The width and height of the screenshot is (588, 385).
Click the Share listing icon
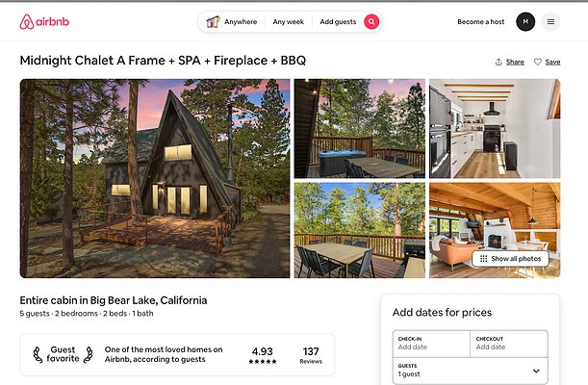(499, 62)
